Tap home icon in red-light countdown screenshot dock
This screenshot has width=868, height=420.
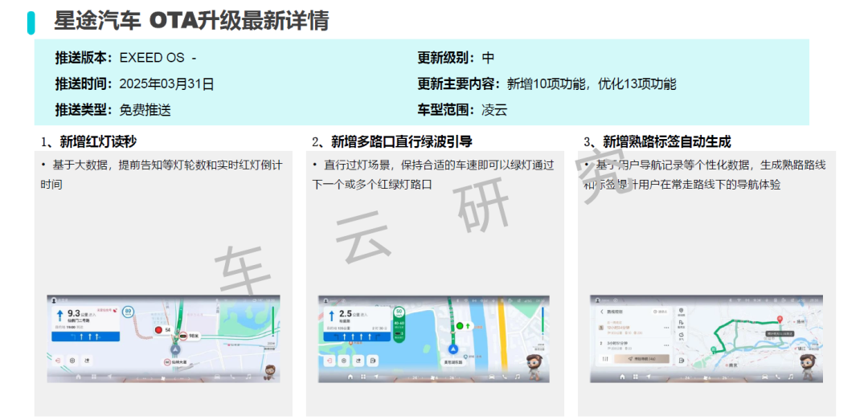[78, 377]
